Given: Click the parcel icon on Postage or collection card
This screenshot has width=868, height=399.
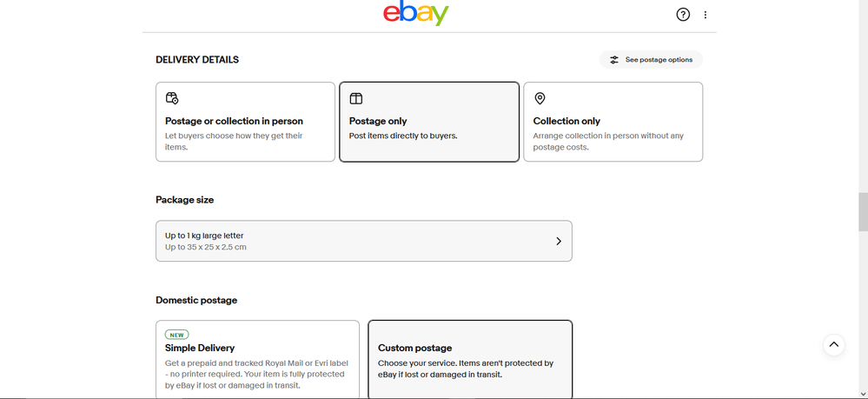Looking at the screenshot, I should [x=172, y=98].
